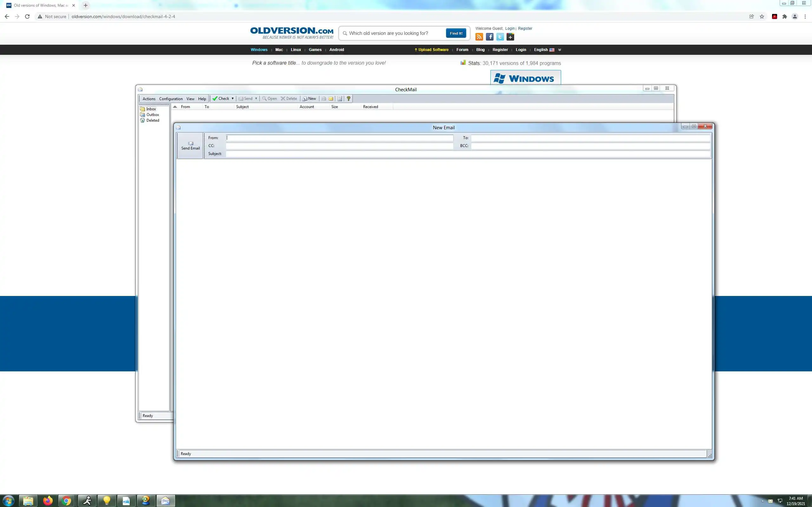
Task: Open Firefox from the taskbar
Action: (x=48, y=501)
